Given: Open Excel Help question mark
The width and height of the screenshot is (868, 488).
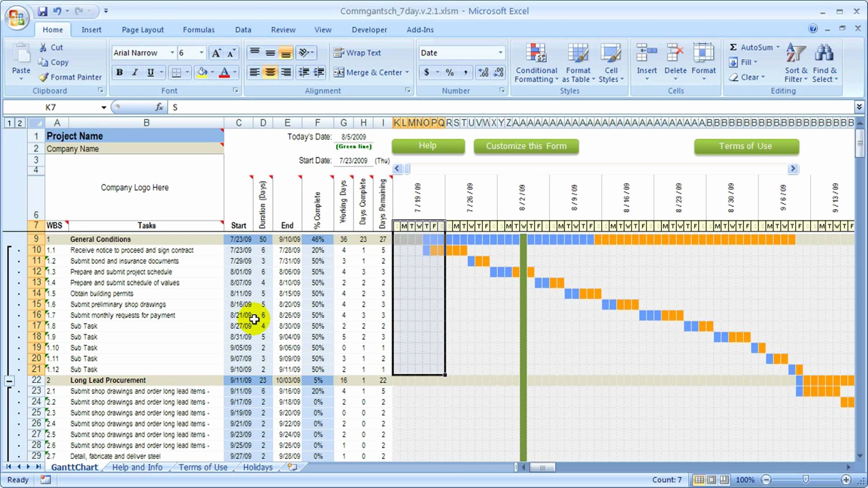Looking at the screenshot, I should pyautogui.click(x=813, y=29).
